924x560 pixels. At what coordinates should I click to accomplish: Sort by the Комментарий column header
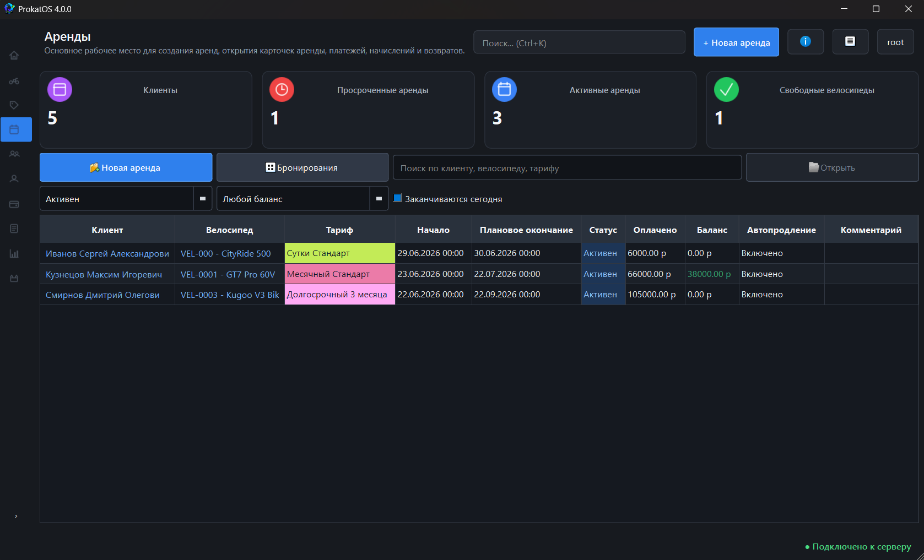click(x=871, y=230)
